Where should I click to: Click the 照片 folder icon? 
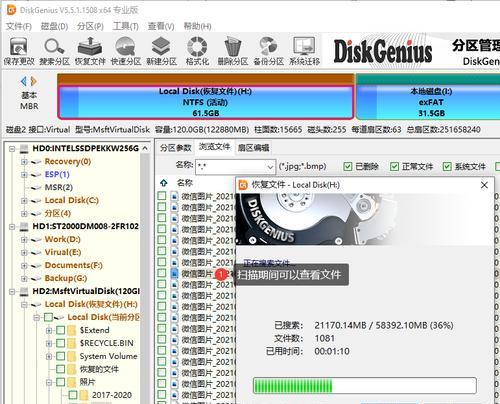[x=71, y=382]
